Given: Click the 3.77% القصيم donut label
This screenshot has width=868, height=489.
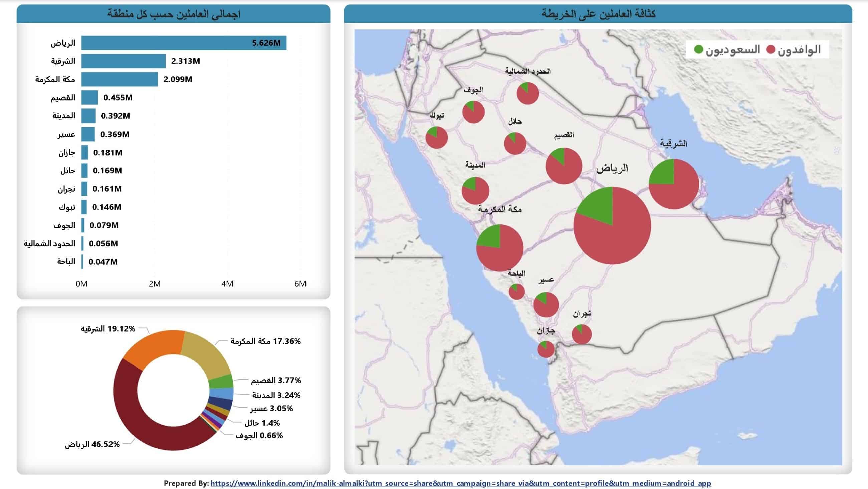Looking at the screenshot, I should pyautogui.click(x=276, y=381).
